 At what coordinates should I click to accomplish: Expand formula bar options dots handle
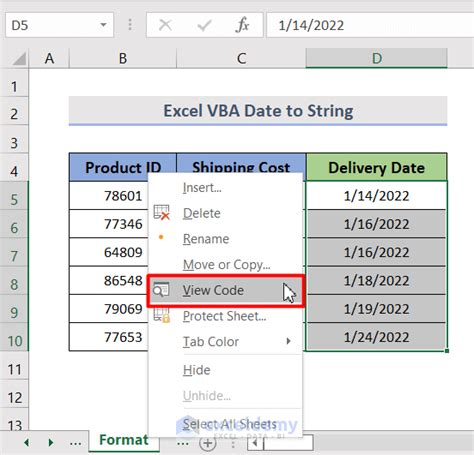click(x=130, y=25)
